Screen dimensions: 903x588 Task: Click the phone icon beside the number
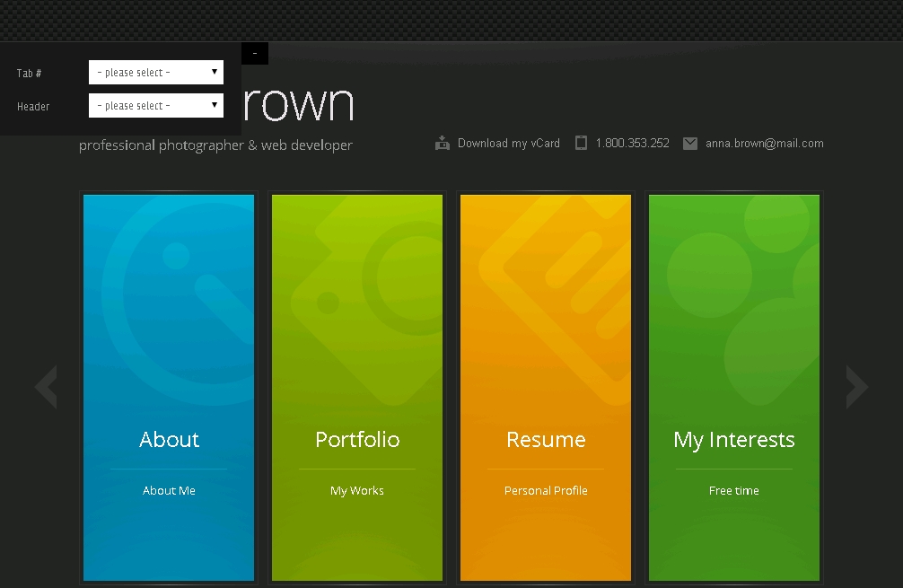coord(581,143)
